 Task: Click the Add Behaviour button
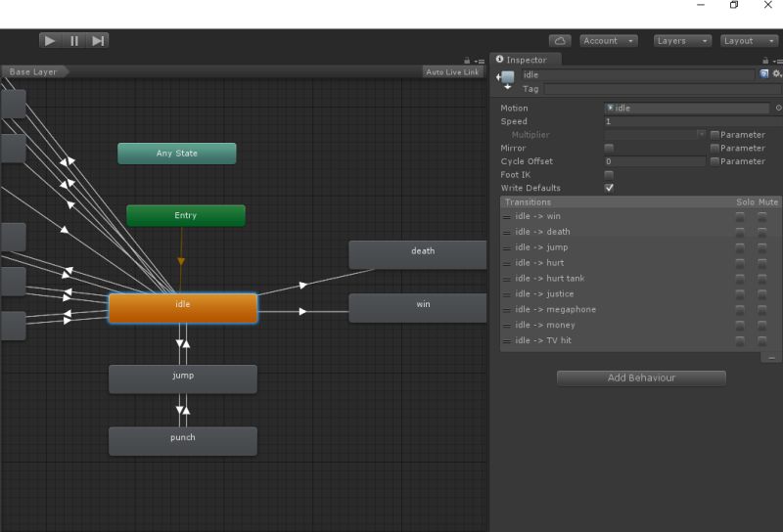(x=641, y=377)
